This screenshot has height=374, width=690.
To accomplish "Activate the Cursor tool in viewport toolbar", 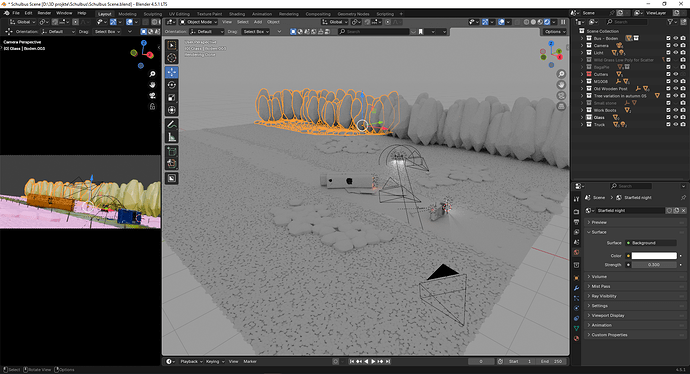I will point(172,58).
